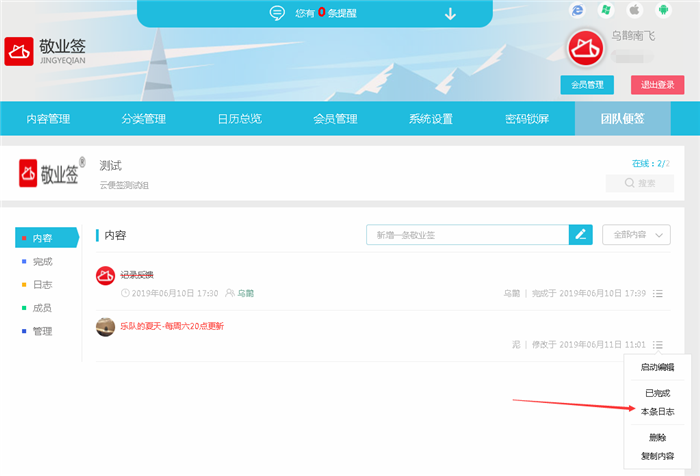Click the 敬业签 JINGYEQIAN logo in the header
700x476 pixels.
(45, 51)
